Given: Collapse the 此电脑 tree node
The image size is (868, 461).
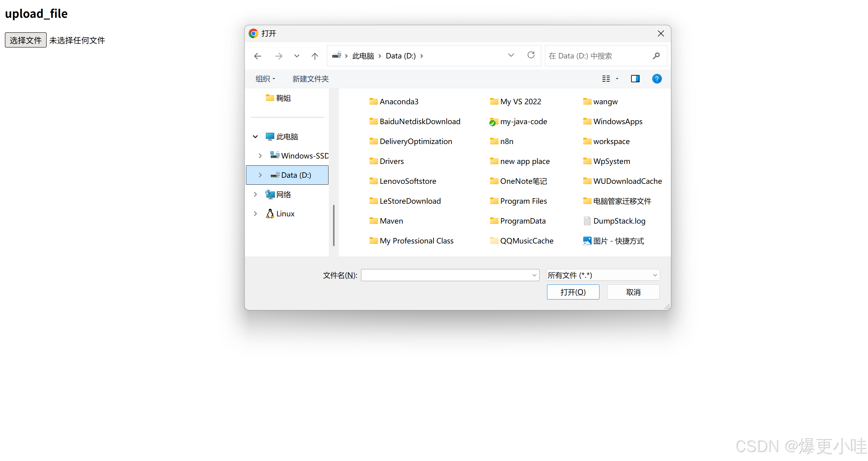Looking at the screenshot, I should [x=255, y=137].
